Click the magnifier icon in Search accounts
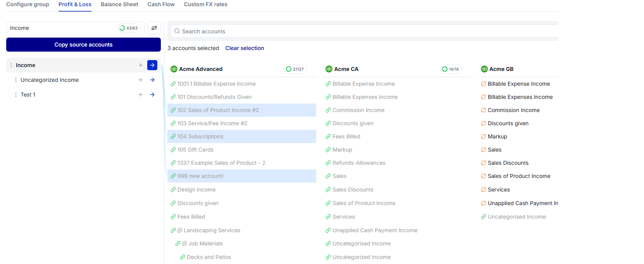 [177, 31]
